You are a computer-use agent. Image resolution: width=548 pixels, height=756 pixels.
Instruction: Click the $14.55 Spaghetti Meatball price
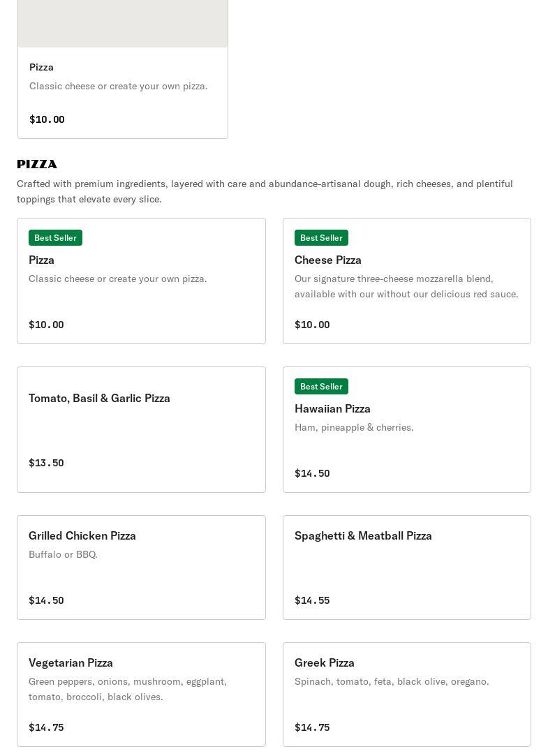pos(312,600)
